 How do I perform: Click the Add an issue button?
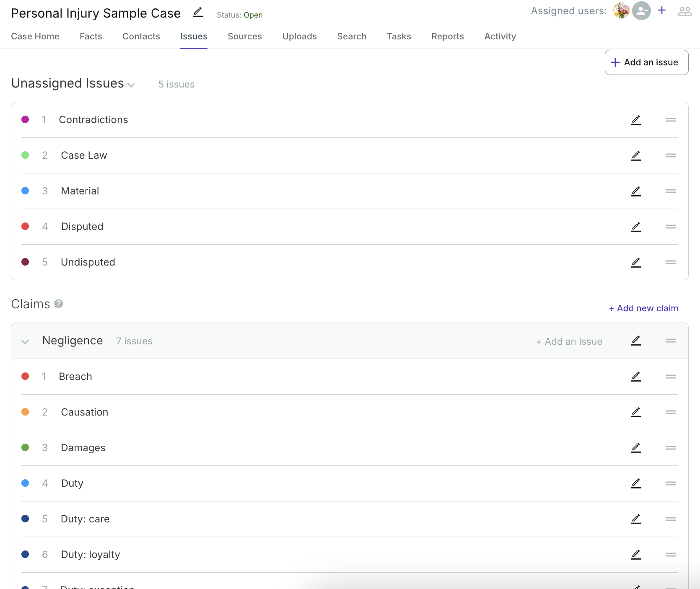pos(646,62)
